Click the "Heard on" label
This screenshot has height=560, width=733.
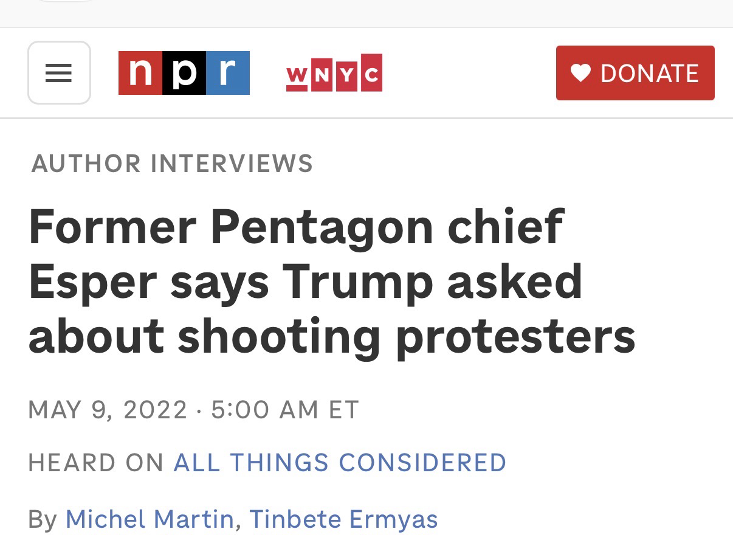(x=96, y=463)
